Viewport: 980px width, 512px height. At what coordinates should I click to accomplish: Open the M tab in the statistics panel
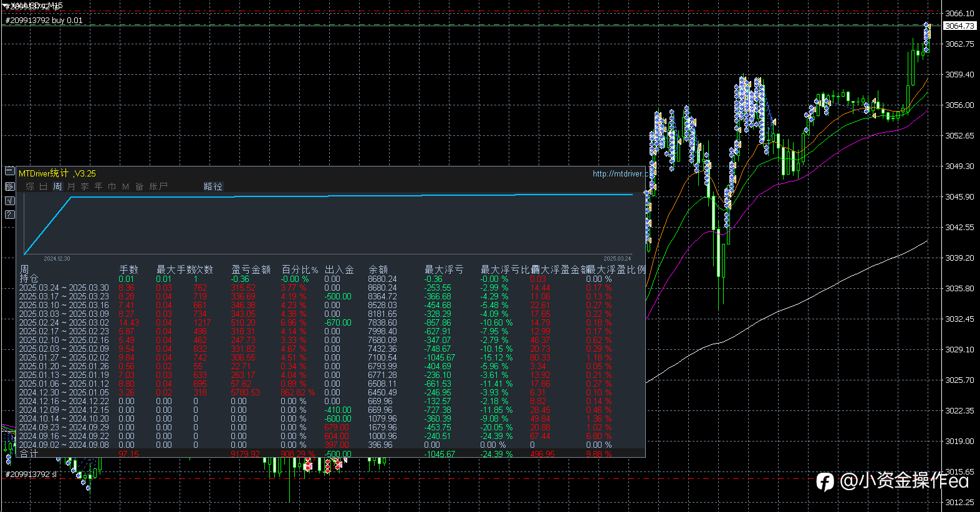[x=126, y=186]
